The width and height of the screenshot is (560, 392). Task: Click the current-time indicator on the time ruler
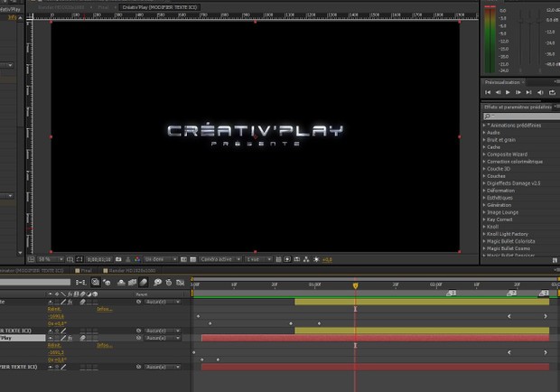click(x=355, y=285)
